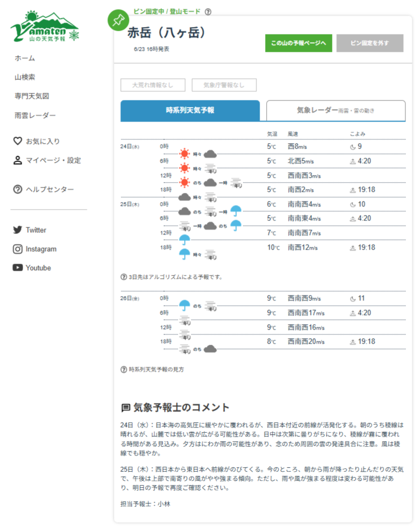Open お気に入り link
Image resolution: width=420 pixels, height=529 pixels.
pos(43,141)
